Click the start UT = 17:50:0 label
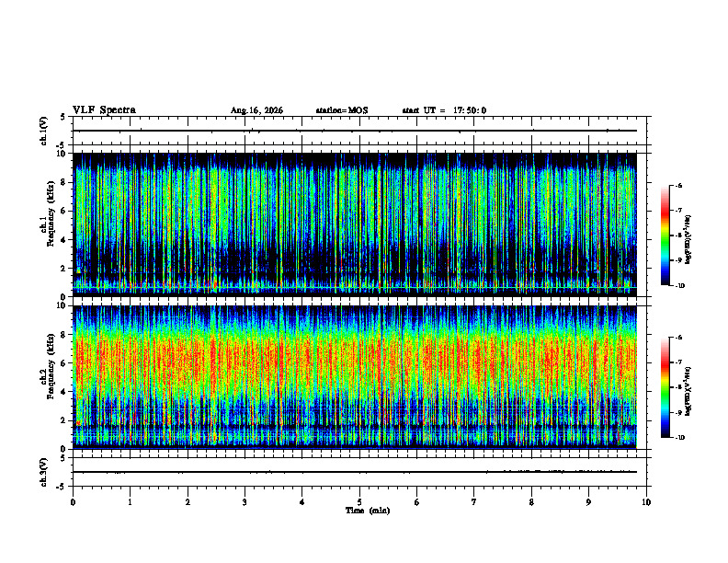 pos(444,110)
